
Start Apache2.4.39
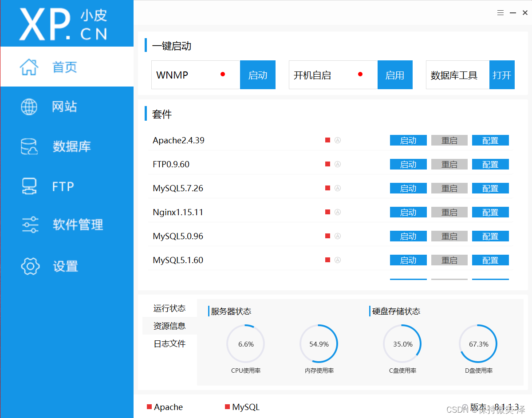[x=408, y=141]
